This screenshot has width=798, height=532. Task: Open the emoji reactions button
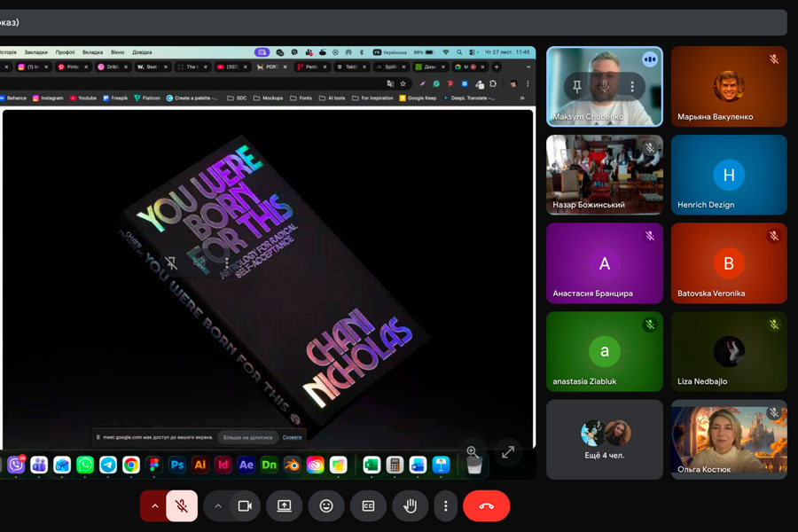pyautogui.click(x=326, y=505)
